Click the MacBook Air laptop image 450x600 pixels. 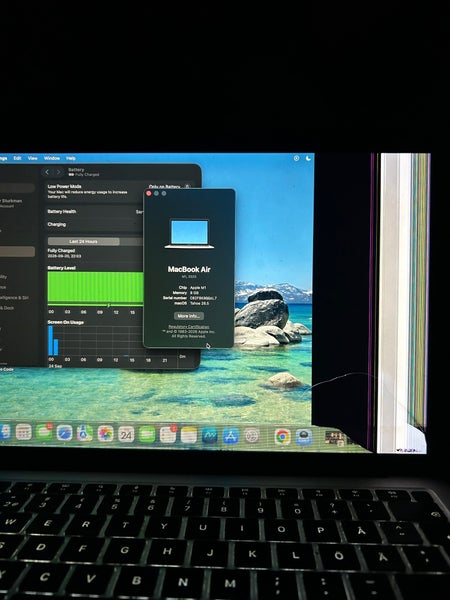tap(189, 234)
